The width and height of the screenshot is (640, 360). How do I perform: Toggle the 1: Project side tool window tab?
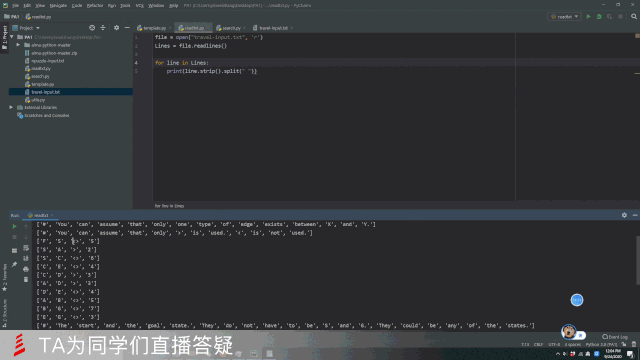pos(4,38)
